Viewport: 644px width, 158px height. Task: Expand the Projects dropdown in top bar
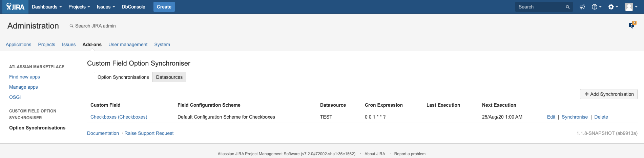coord(79,7)
